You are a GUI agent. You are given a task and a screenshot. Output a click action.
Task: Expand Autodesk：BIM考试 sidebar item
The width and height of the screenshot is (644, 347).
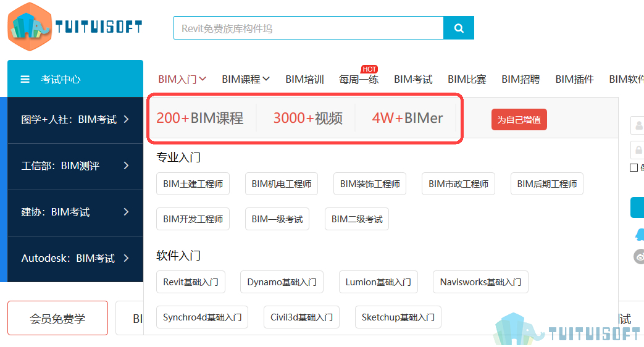(x=75, y=258)
